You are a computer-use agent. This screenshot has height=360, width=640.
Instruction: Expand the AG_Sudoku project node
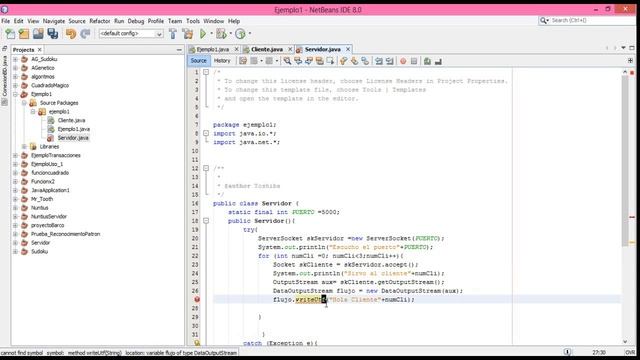(x=16, y=59)
